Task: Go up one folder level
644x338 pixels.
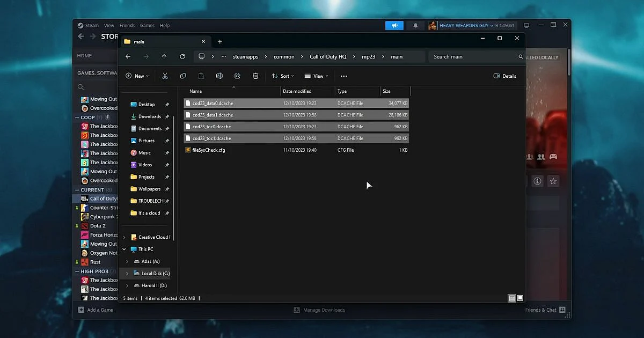Action: point(164,56)
